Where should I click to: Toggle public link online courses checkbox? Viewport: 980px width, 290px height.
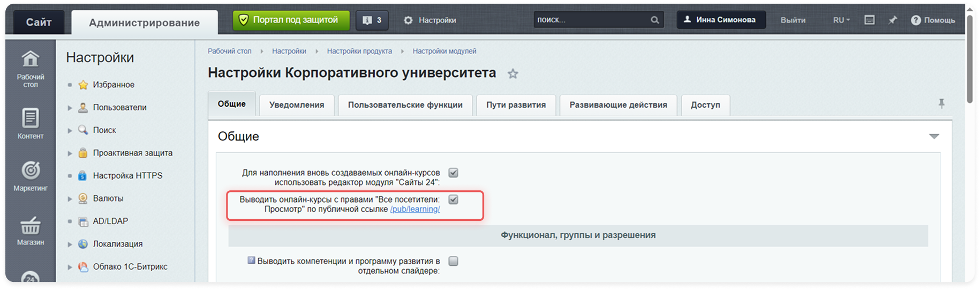tap(453, 199)
